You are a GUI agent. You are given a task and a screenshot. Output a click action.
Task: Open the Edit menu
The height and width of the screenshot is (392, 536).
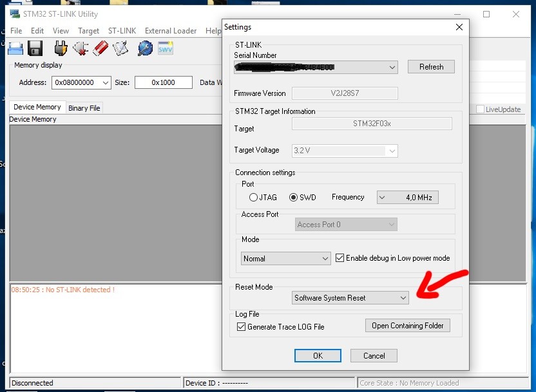tap(37, 31)
